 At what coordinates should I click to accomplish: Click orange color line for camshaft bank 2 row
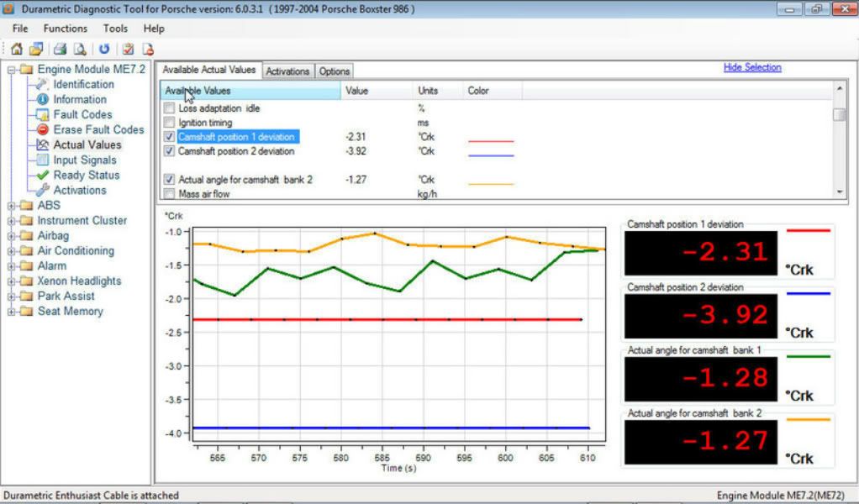coord(491,184)
